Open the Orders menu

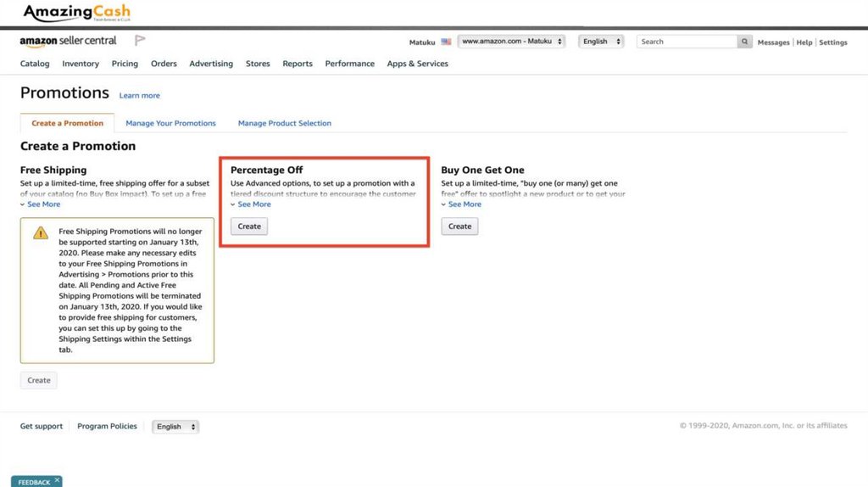click(164, 64)
